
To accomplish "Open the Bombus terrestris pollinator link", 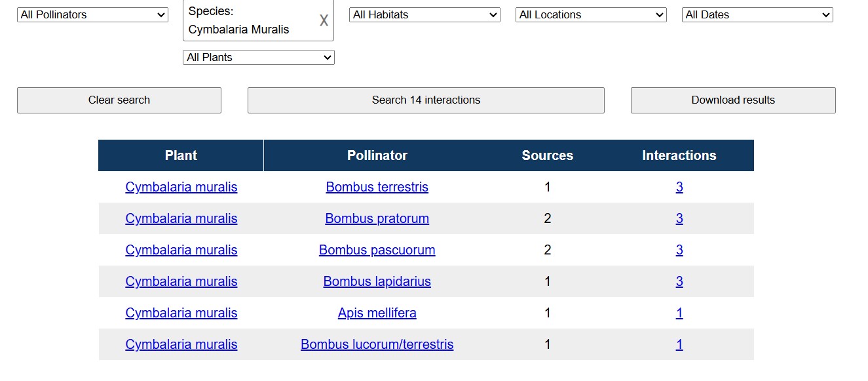I will (x=377, y=187).
